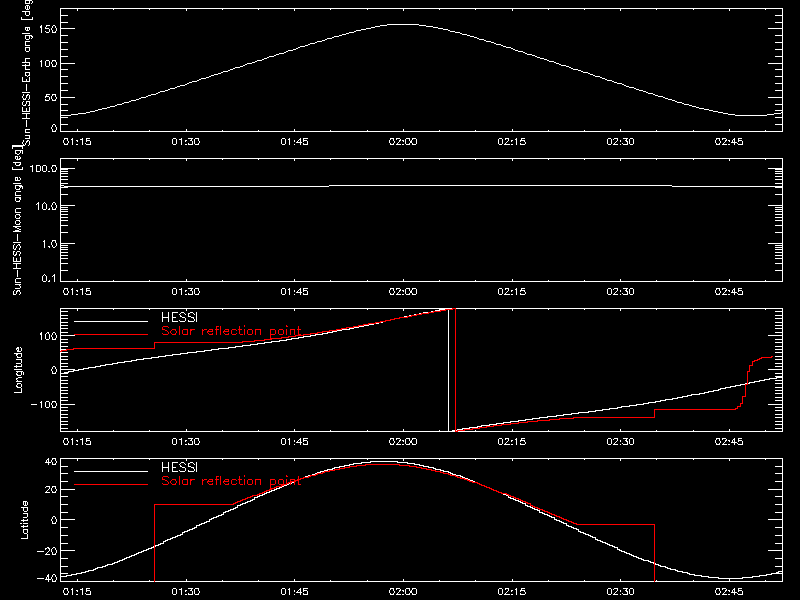Click 150 tick label on Earth angle axis
The height and width of the screenshot is (600, 800).
click(x=48, y=29)
